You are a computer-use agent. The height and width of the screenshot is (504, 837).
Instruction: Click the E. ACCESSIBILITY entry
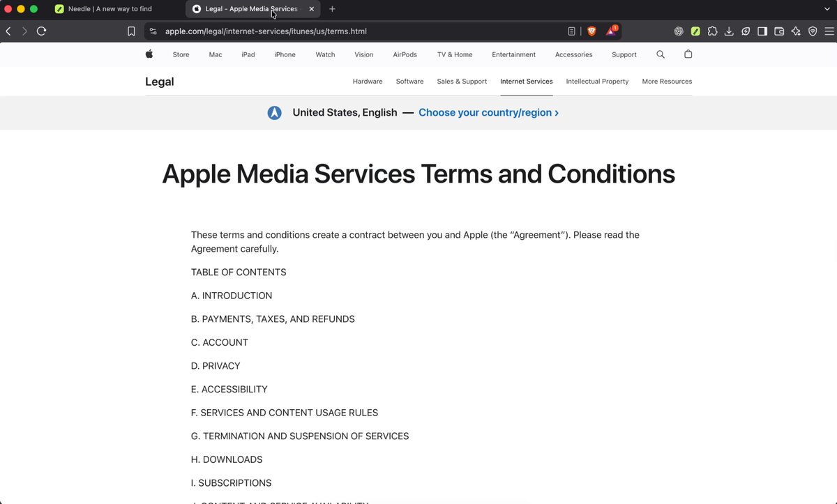(229, 389)
